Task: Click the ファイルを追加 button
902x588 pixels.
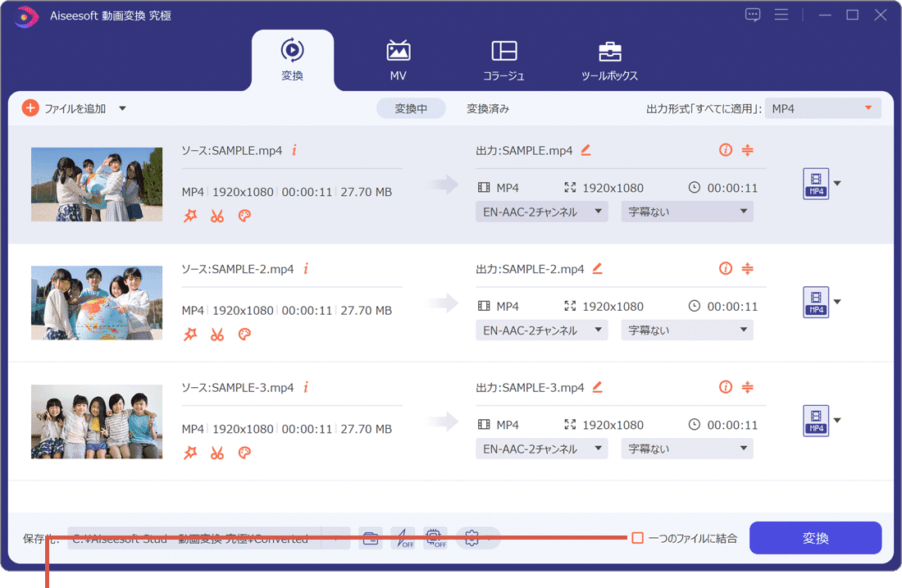Action: pyautogui.click(x=65, y=108)
